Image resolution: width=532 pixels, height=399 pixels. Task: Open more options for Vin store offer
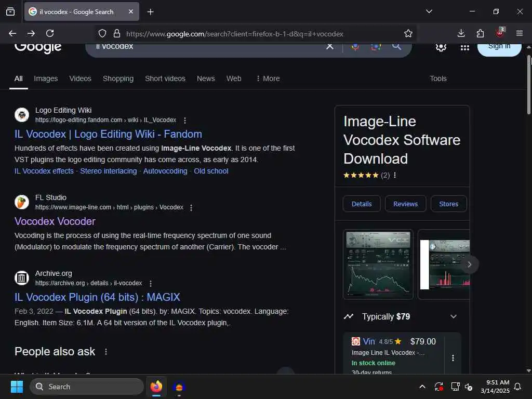click(453, 358)
